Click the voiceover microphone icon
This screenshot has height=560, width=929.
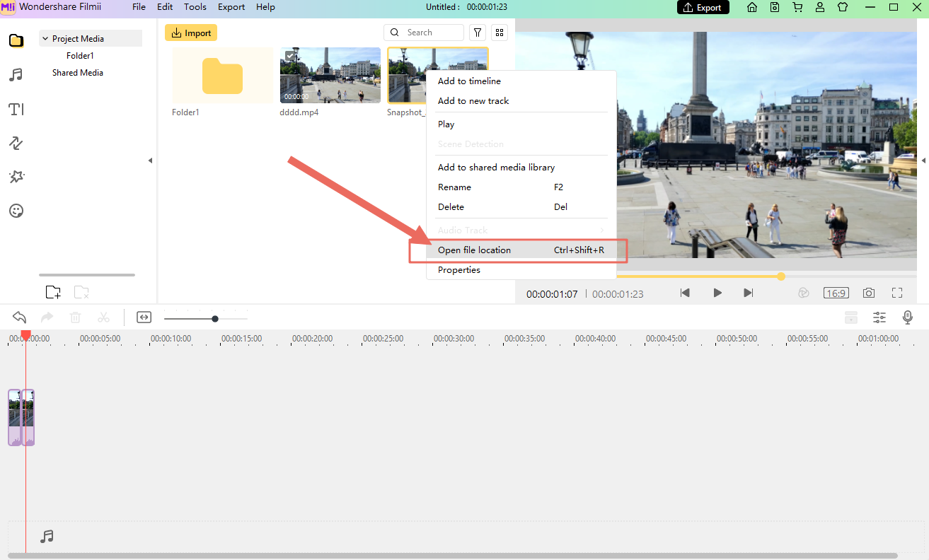(x=908, y=317)
